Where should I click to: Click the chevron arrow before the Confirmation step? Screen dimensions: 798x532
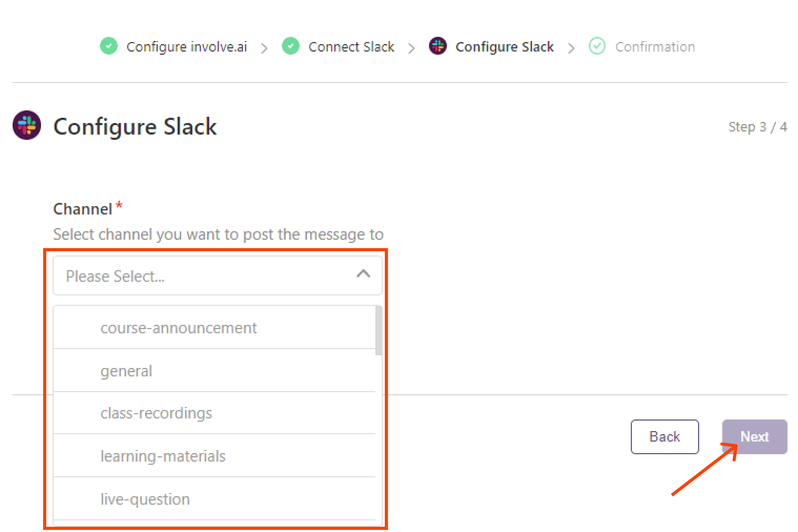571,48
